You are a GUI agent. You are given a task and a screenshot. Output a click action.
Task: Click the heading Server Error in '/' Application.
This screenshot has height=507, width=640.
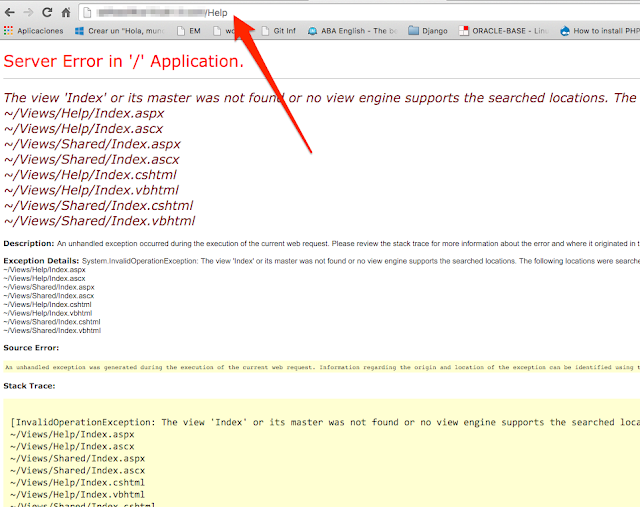124,61
